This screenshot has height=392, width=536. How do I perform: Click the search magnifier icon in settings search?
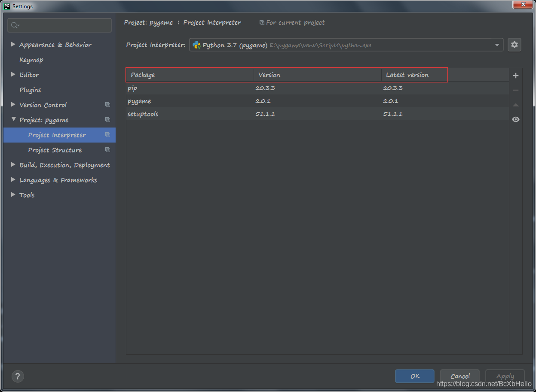tap(15, 26)
